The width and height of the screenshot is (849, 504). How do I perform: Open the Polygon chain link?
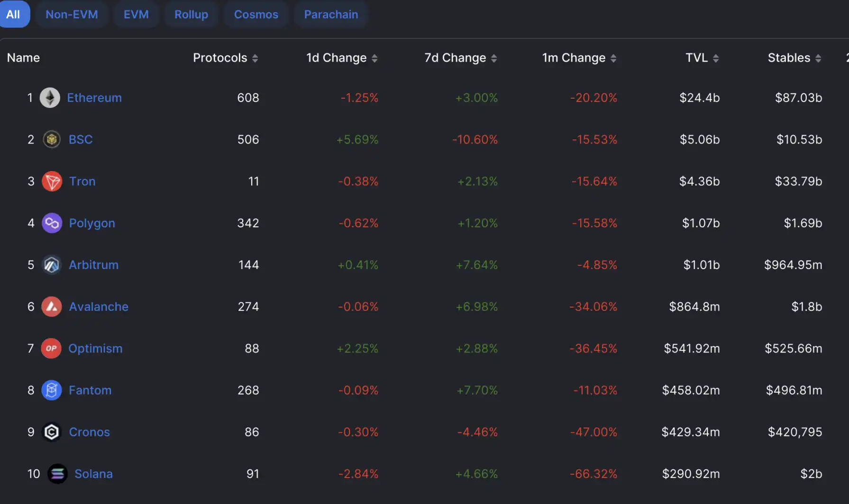(92, 223)
